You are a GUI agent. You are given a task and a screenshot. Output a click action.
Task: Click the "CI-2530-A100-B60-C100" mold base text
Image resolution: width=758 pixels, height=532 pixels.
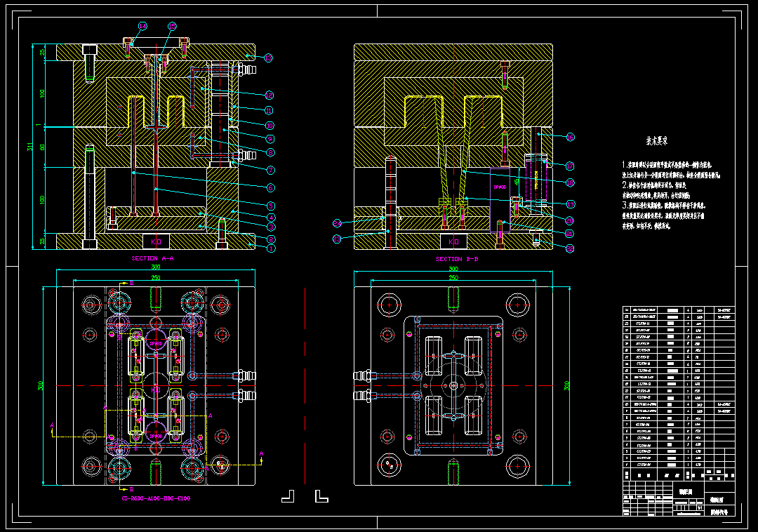156,498
